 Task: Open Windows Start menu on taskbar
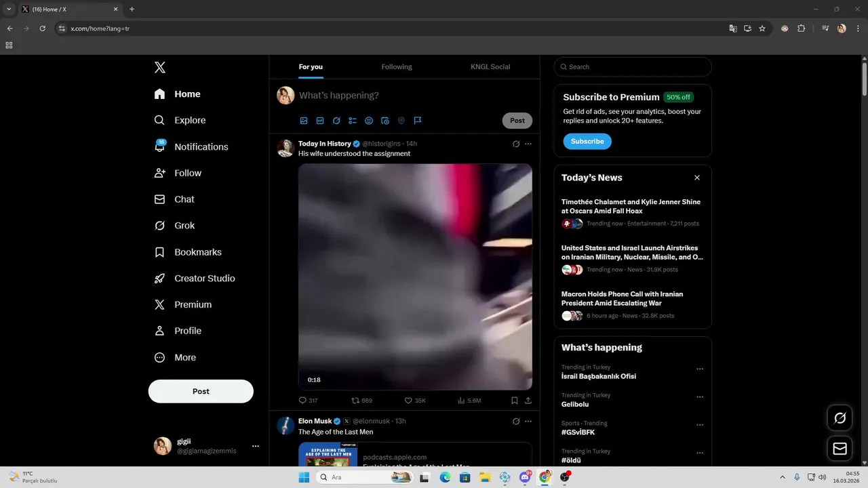(304, 477)
